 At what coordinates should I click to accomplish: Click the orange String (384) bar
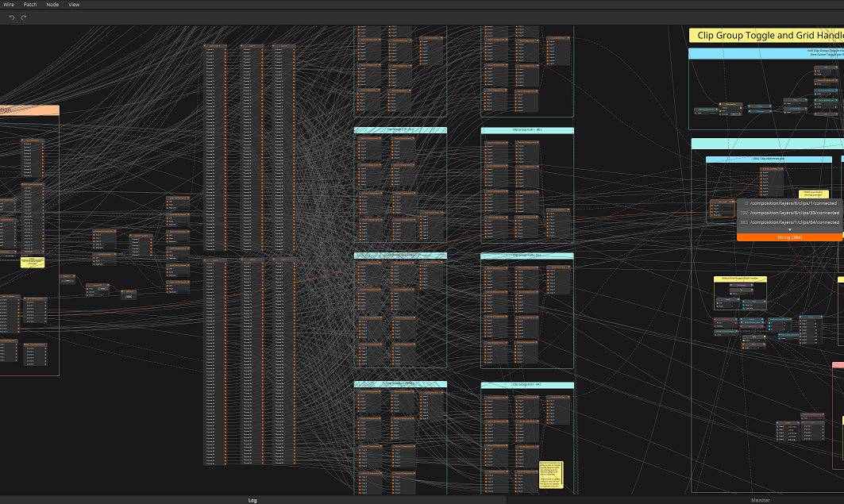[x=789, y=237]
